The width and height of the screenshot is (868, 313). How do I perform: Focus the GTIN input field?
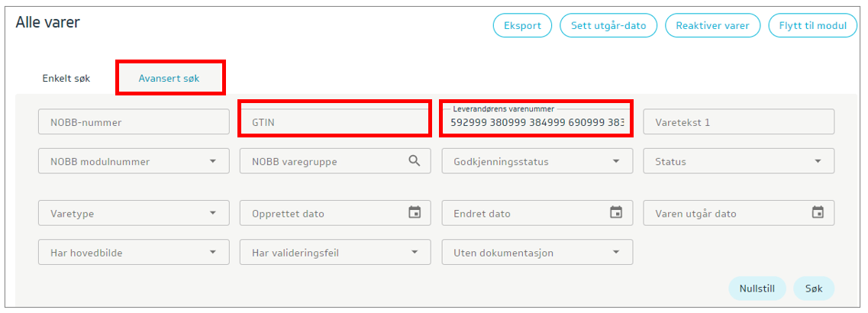point(334,122)
